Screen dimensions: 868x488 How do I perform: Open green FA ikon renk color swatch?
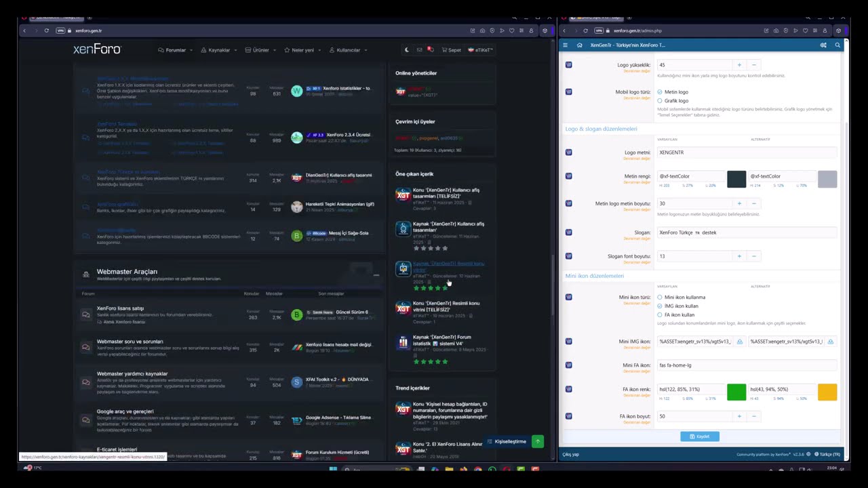(x=736, y=392)
